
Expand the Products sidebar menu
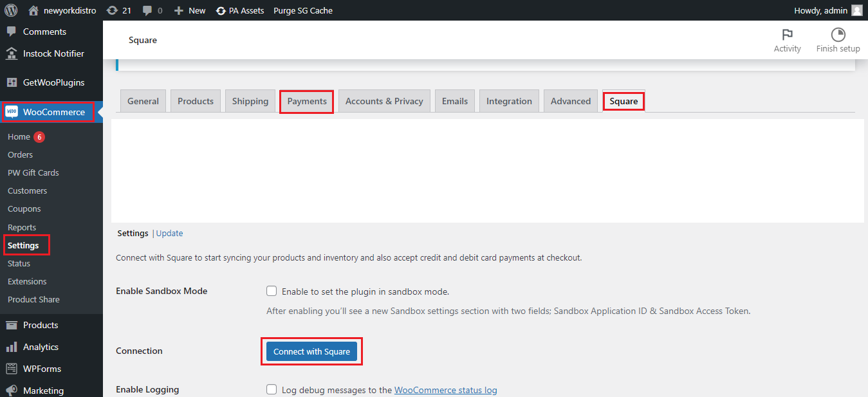click(x=41, y=325)
